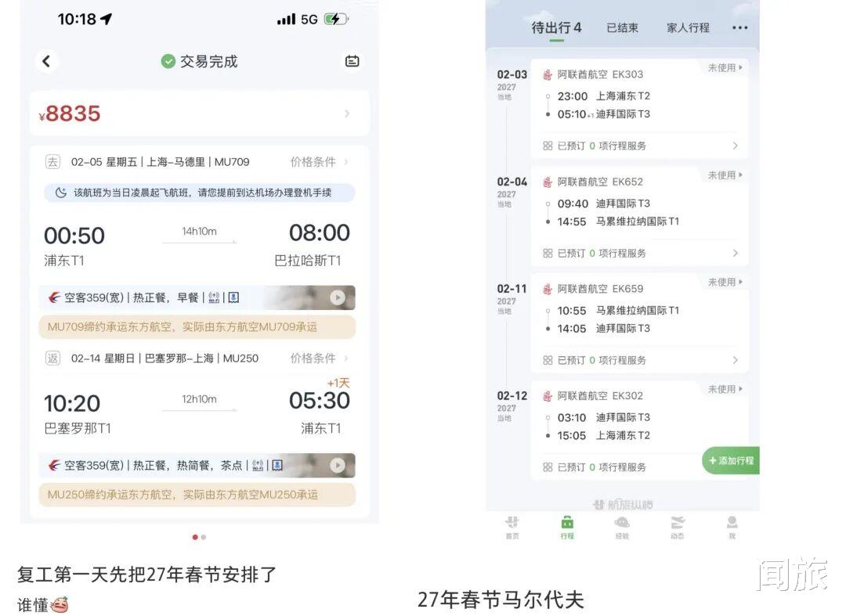The image size is (846, 616).
Task: Open the three-dot more menu
Action: [x=739, y=28]
